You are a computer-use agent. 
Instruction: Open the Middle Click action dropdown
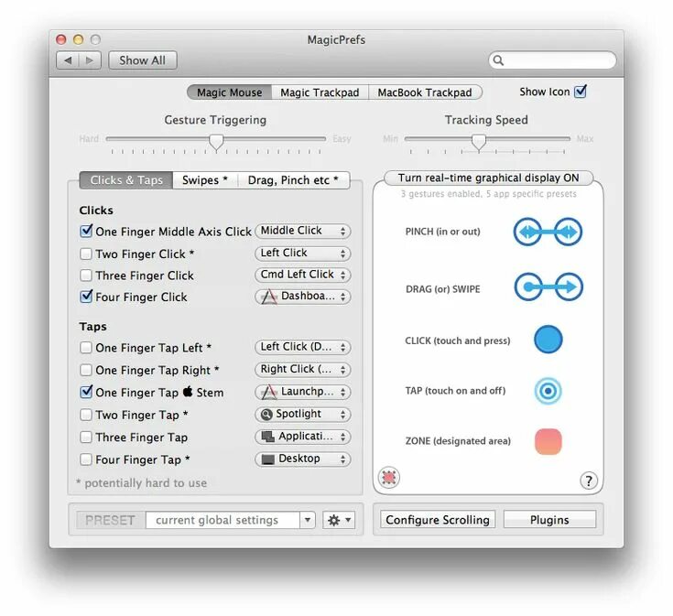point(302,232)
